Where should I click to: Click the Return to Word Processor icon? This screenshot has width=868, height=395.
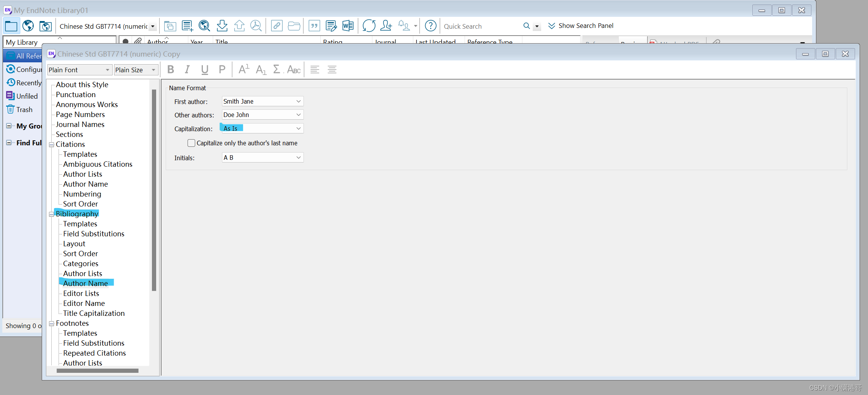348,26
